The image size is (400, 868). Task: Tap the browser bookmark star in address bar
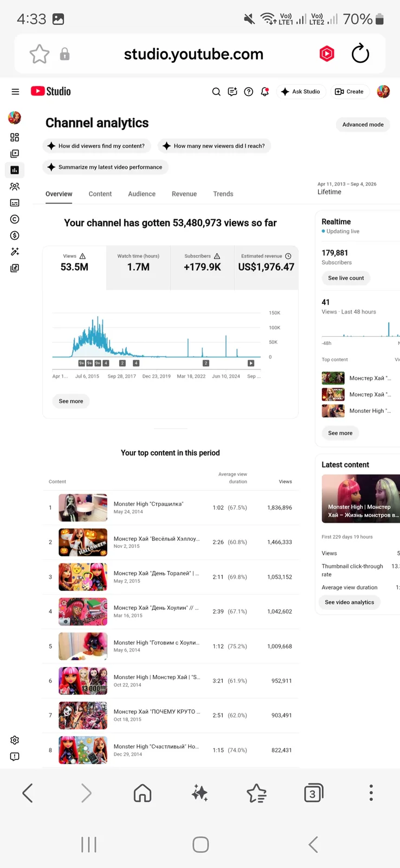point(40,54)
